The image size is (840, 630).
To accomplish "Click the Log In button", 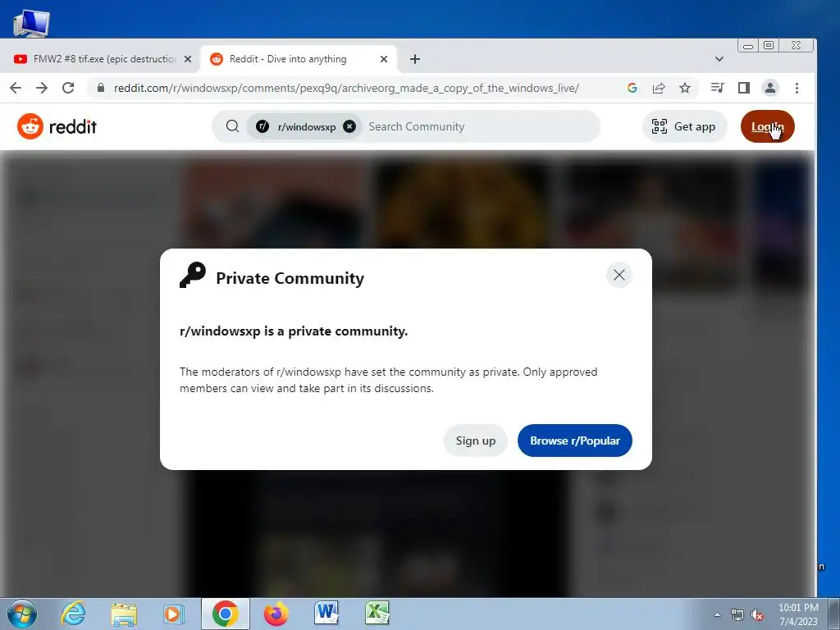I will pyautogui.click(x=767, y=126).
